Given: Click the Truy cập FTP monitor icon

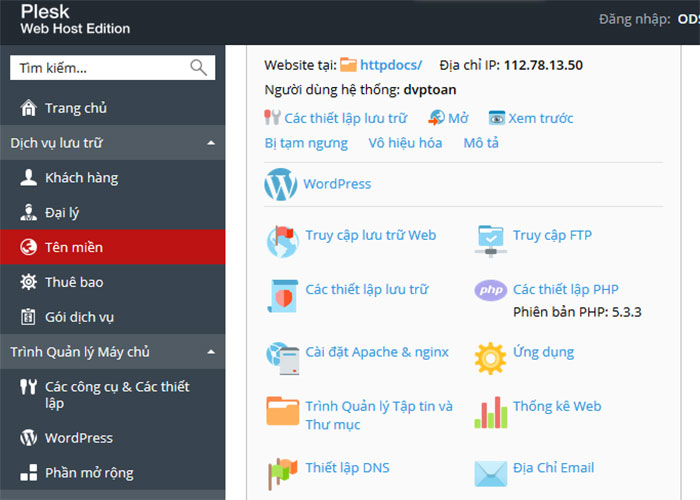Looking at the screenshot, I should click(491, 237).
